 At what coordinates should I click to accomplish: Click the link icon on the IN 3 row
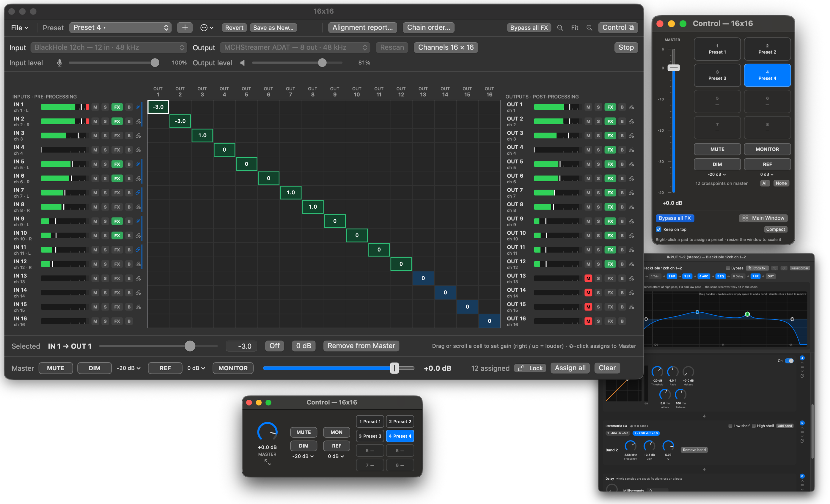pos(138,136)
